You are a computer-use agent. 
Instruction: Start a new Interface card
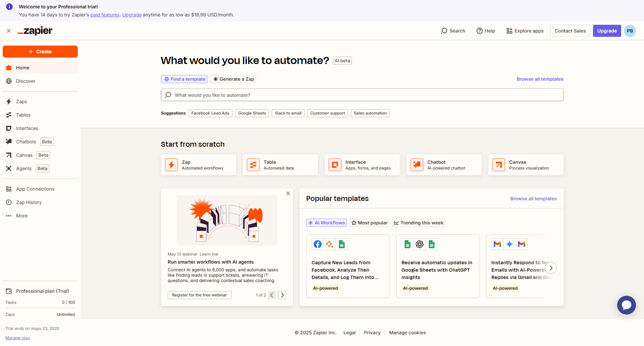(362, 165)
